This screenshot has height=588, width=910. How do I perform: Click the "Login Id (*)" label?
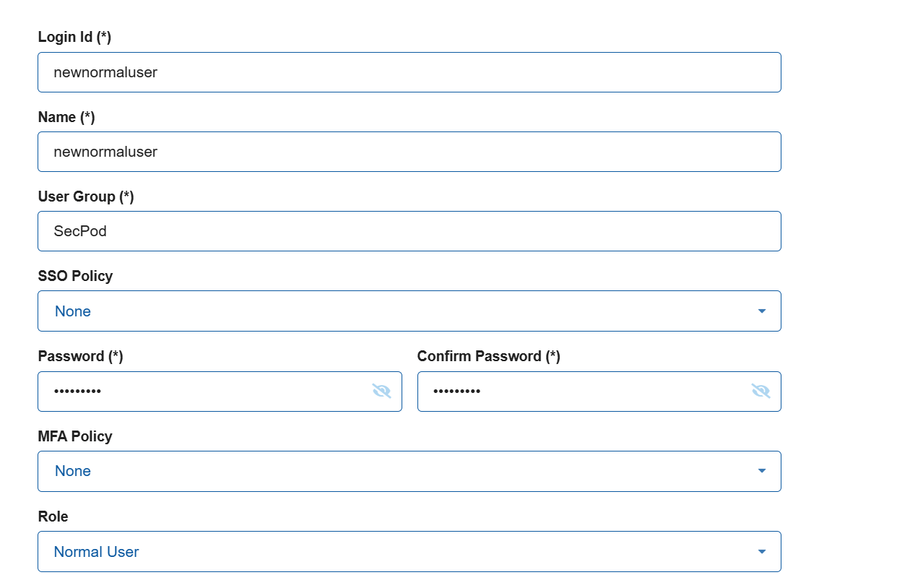tap(74, 37)
